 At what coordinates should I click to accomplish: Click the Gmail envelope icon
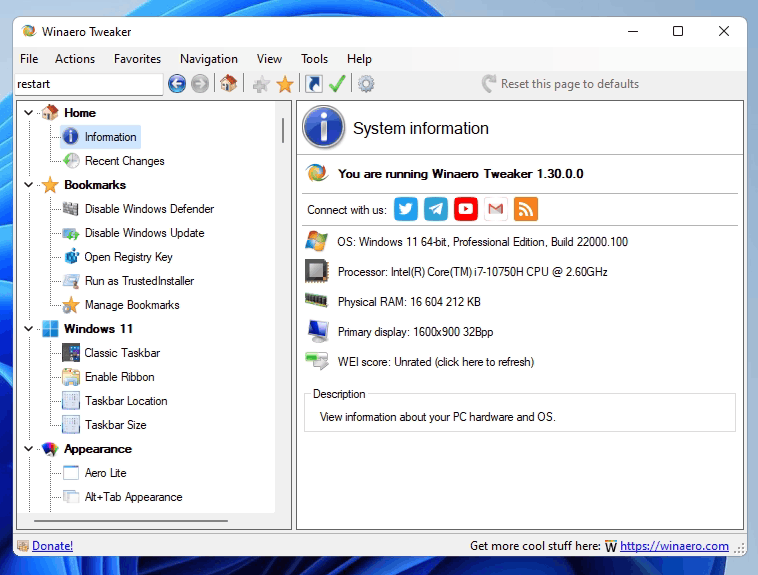(496, 209)
